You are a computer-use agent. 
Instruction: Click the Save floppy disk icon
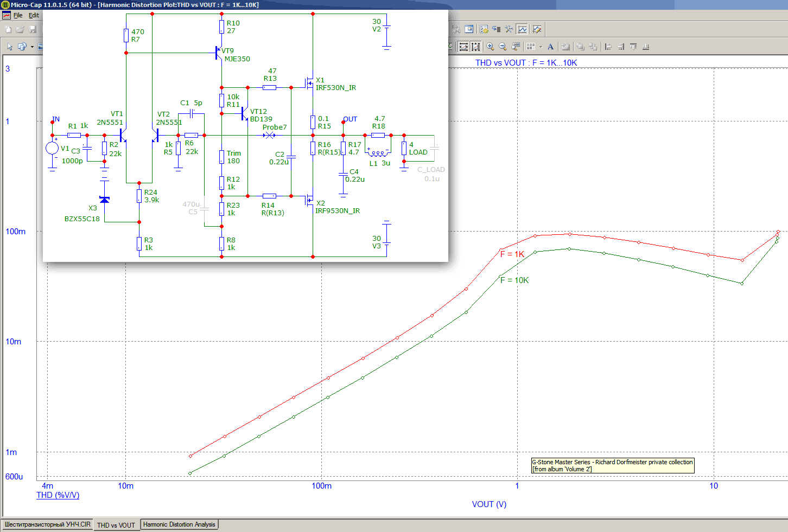pos(33,29)
